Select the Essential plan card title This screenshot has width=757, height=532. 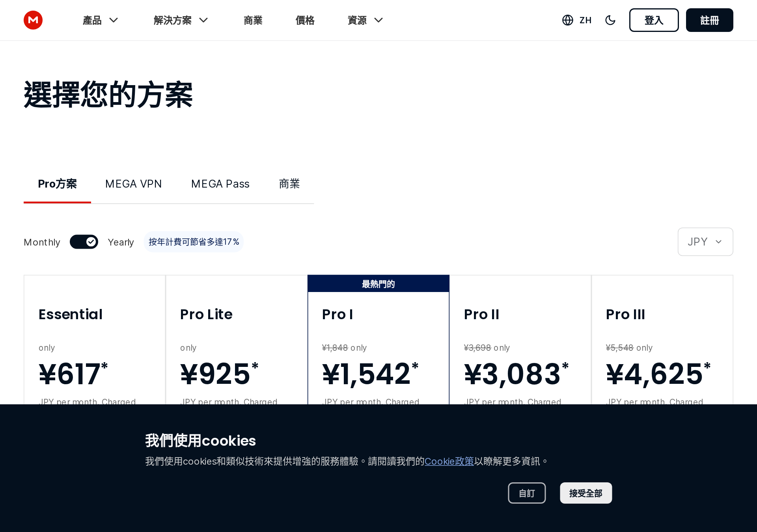pos(71,314)
